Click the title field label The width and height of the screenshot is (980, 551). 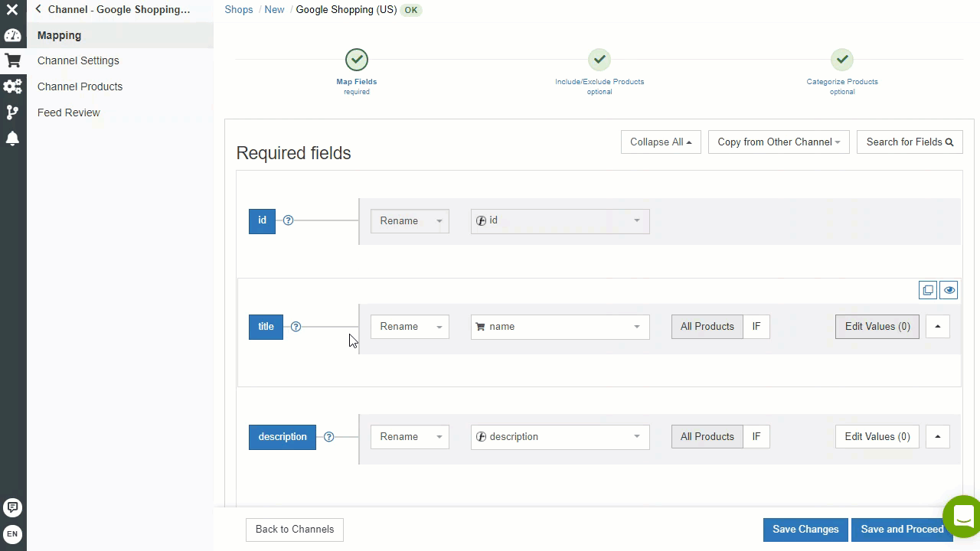pyautogui.click(x=266, y=327)
